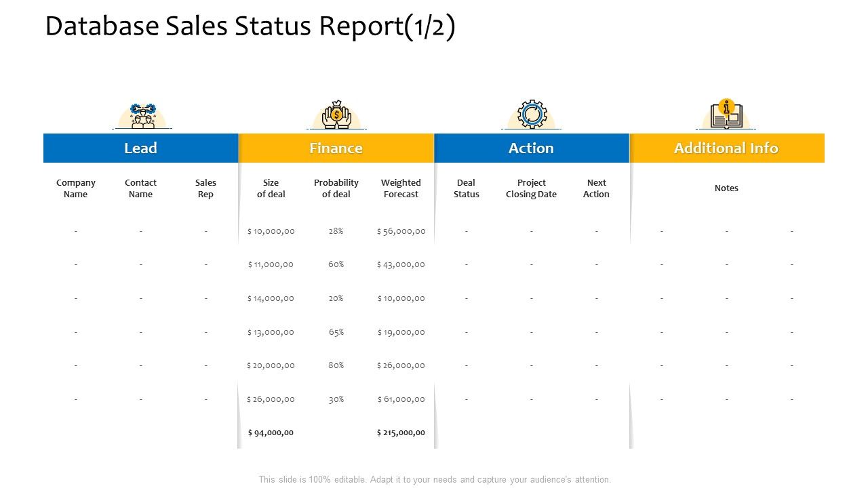
Task: Click the Next Action column header
Action: [597, 188]
